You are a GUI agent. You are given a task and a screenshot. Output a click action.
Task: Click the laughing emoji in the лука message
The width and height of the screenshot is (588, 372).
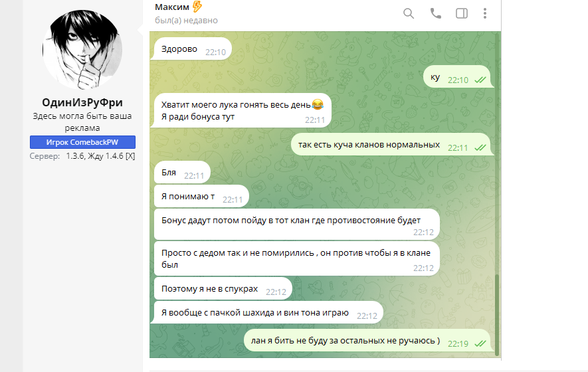[x=317, y=105]
